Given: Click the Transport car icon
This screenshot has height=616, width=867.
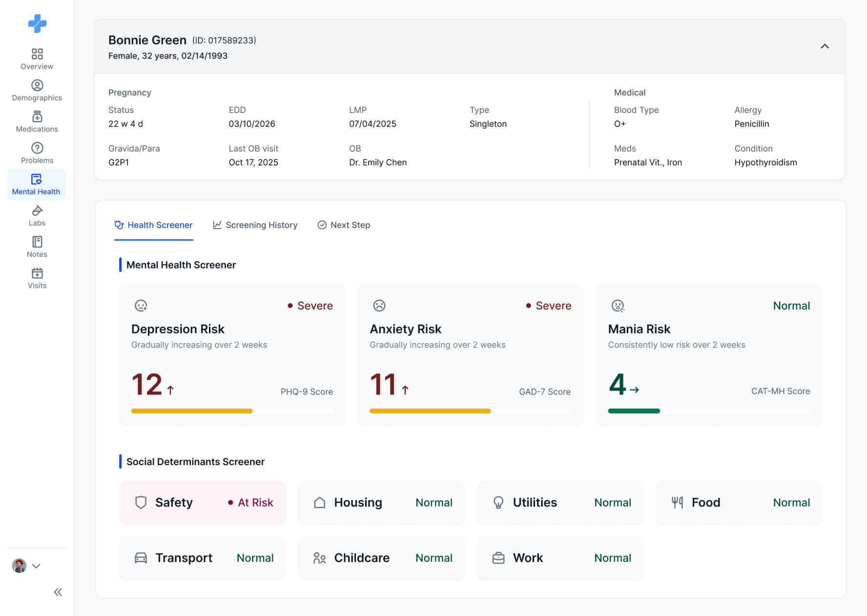Looking at the screenshot, I should tap(141, 558).
